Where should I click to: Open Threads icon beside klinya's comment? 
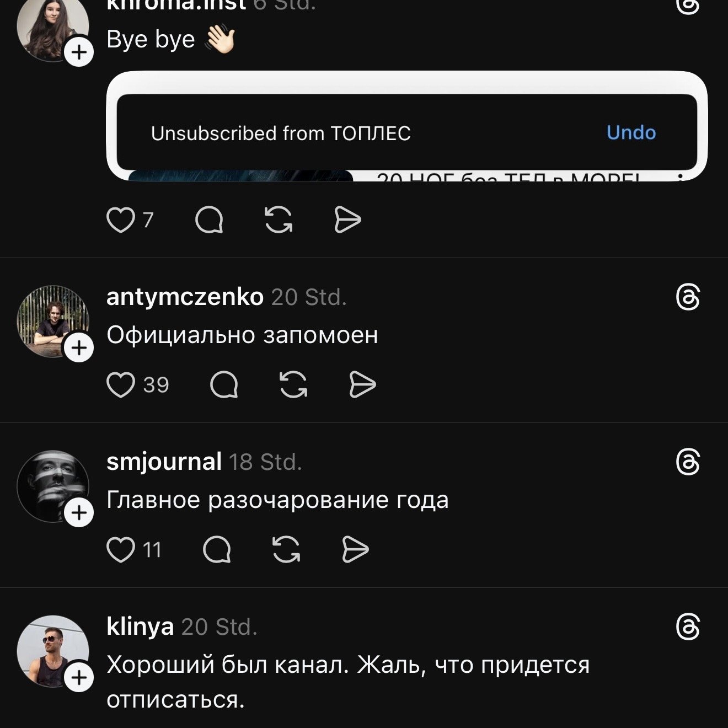[688, 628]
